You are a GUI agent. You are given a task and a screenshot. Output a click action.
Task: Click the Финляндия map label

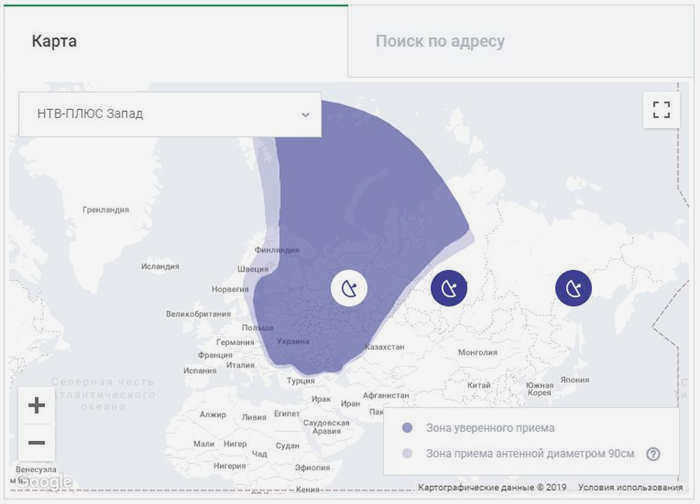coord(277,250)
